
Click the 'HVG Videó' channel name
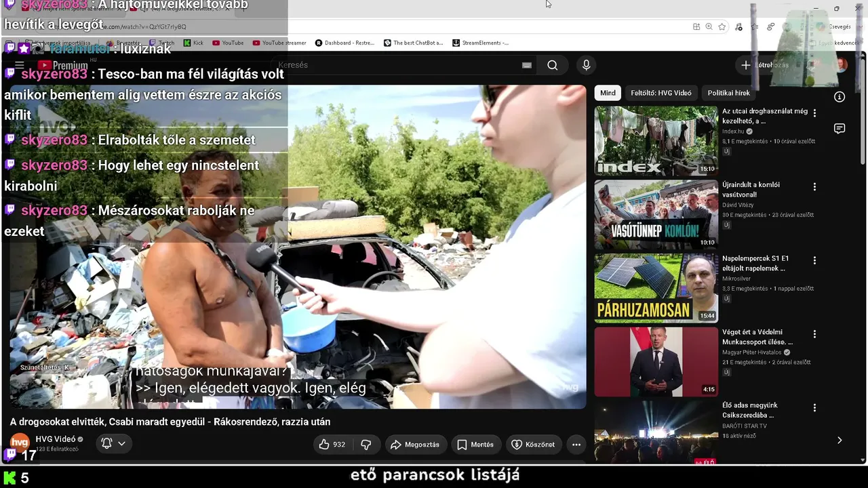pos(56,439)
